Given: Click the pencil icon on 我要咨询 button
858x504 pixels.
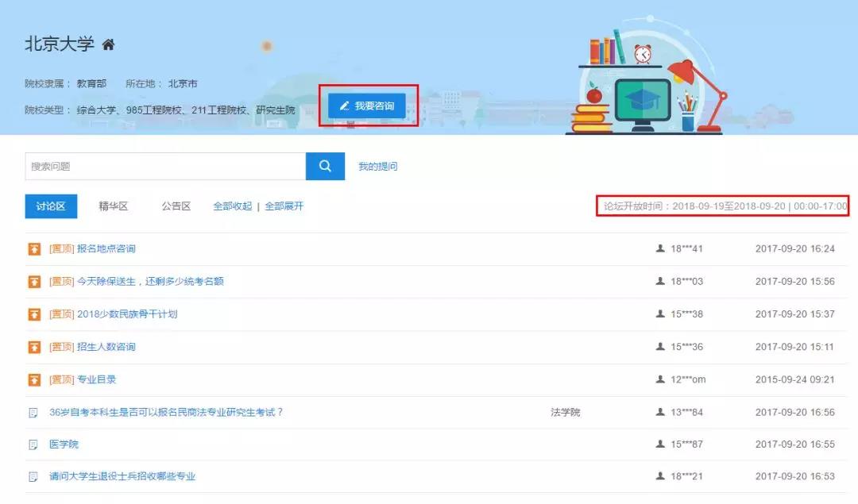Looking at the screenshot, I should 344,105.
